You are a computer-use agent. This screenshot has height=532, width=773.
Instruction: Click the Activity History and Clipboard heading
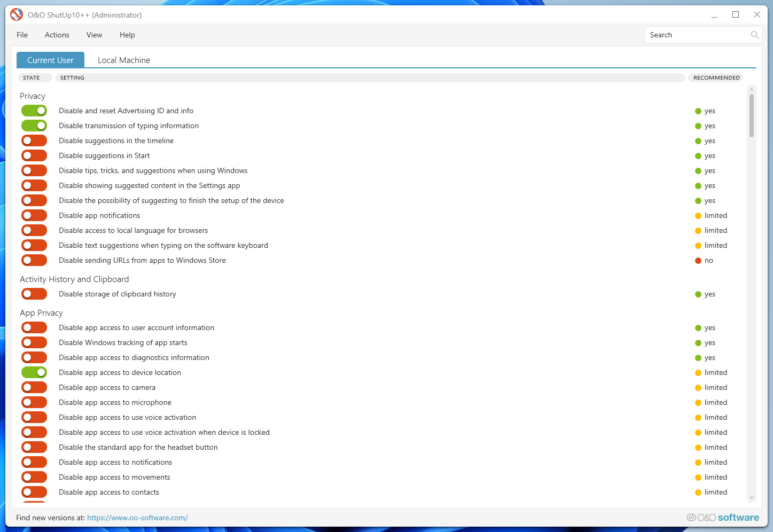pos(74,279)
